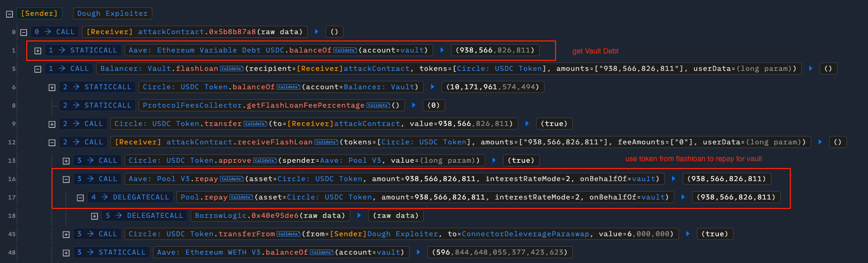Click blue arrow after attackContract.0x5b8b87a8 call
The width and height of the screenshot is (868, 263).
coord(317,32)
